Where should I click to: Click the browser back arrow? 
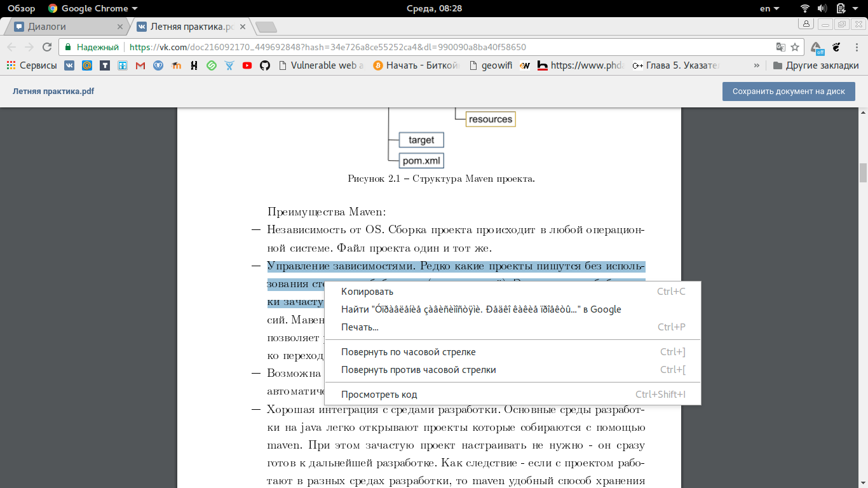[x=11, y=47]
